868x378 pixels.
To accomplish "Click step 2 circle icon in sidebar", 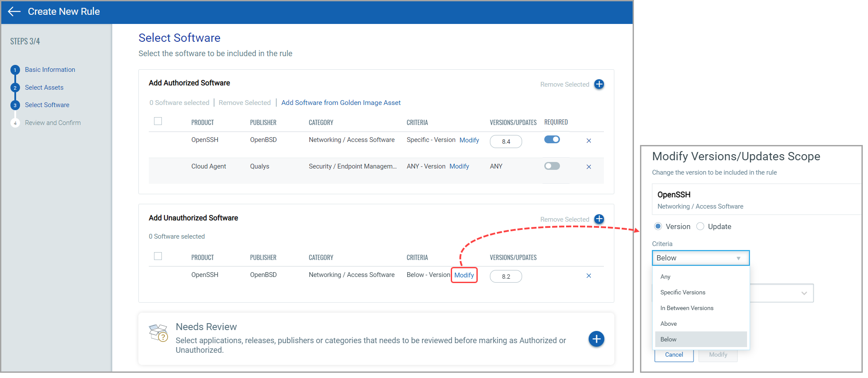I will point(15,88).
